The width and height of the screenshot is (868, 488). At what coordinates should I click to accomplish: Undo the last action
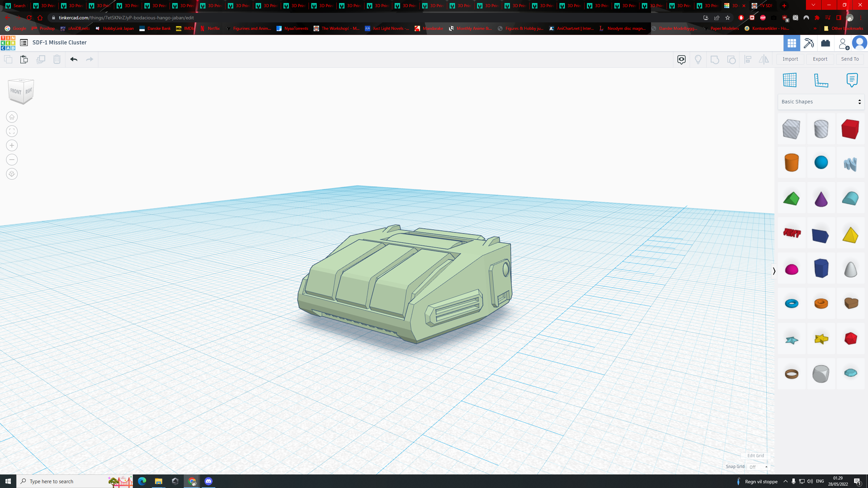click(x=74, y=59)
